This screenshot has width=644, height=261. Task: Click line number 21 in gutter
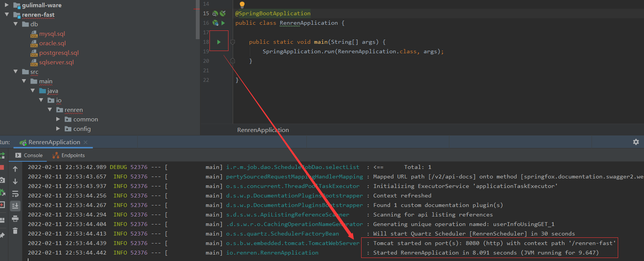pyautogui.click(x=206, y=70)
